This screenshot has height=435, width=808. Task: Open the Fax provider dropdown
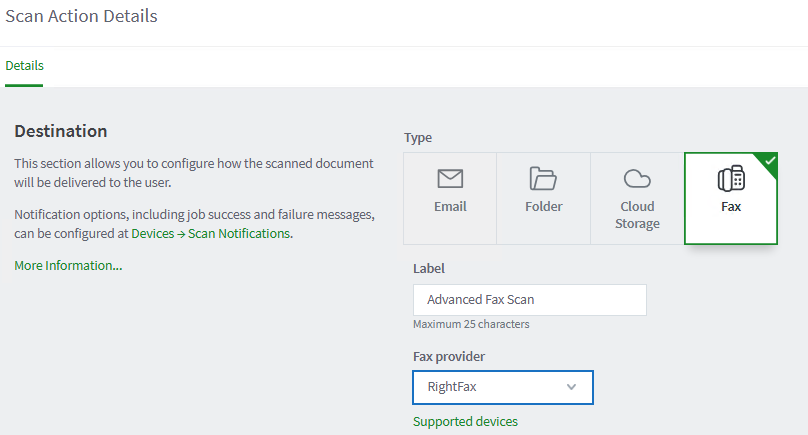pyautogui.click(x=502, y=387)
